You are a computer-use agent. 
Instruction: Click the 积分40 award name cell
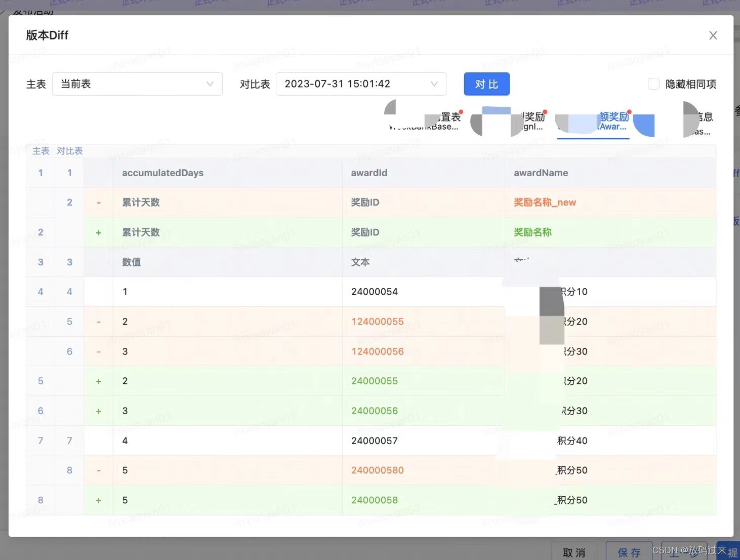572,441
